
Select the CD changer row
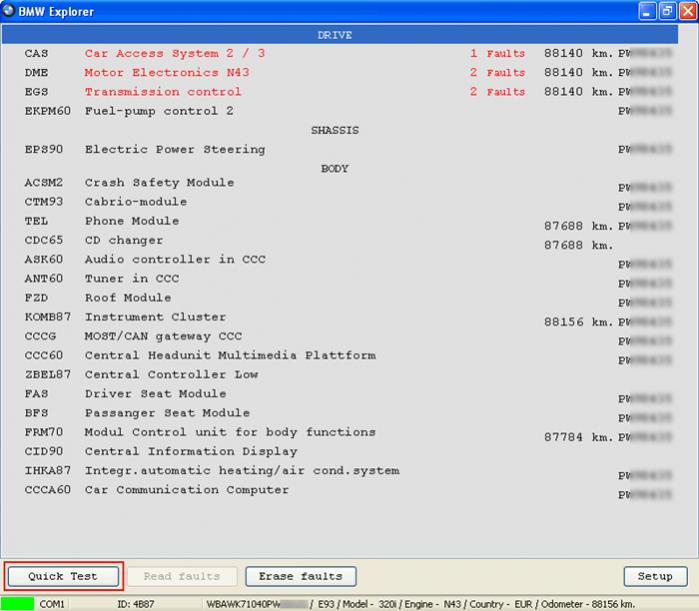(x=340, y=240)
